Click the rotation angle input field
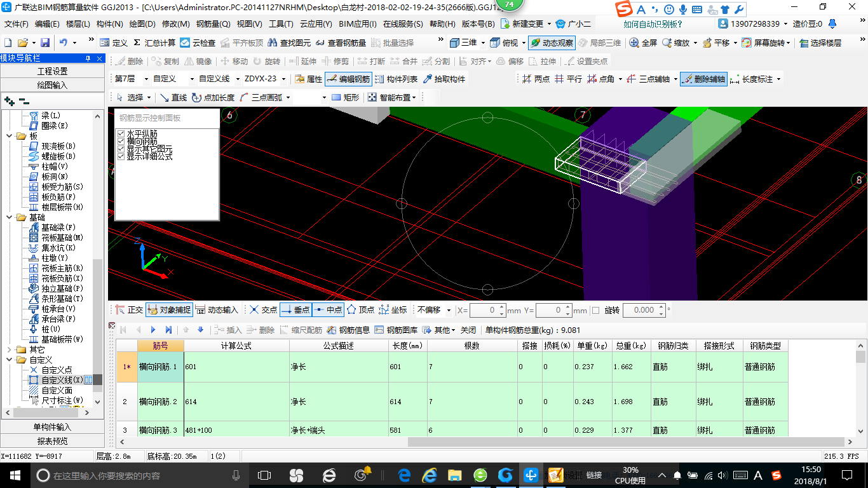The image size is (868, 488). (644, 310)
